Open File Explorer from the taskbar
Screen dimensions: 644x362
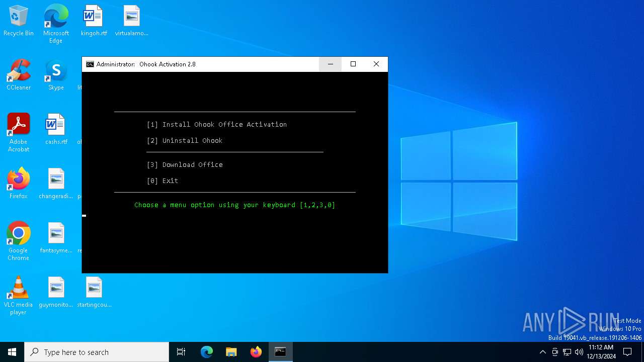click(231, 352)
